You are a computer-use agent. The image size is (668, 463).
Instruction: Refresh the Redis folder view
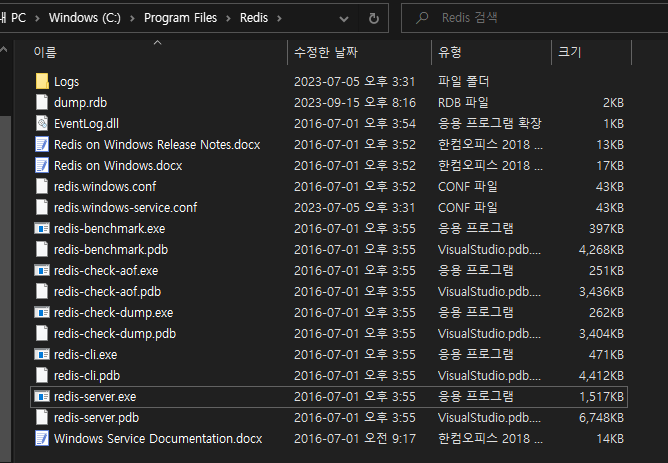[x=374, y=18]
